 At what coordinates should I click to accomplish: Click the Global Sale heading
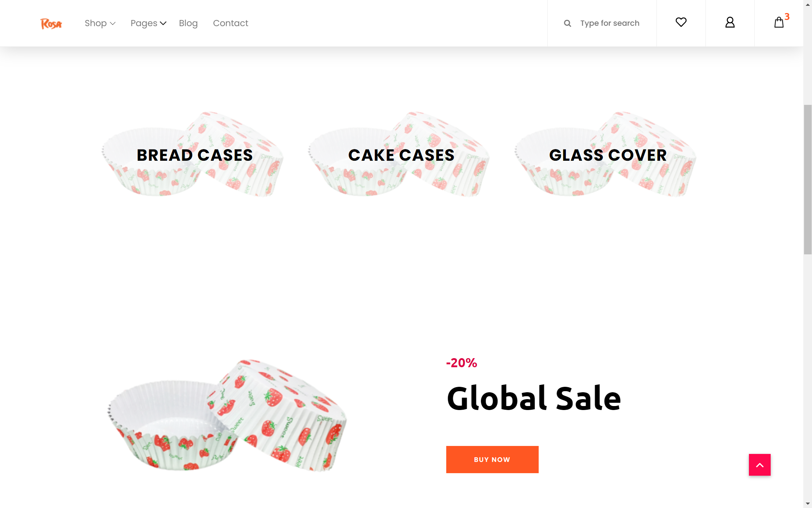(534, 398)
